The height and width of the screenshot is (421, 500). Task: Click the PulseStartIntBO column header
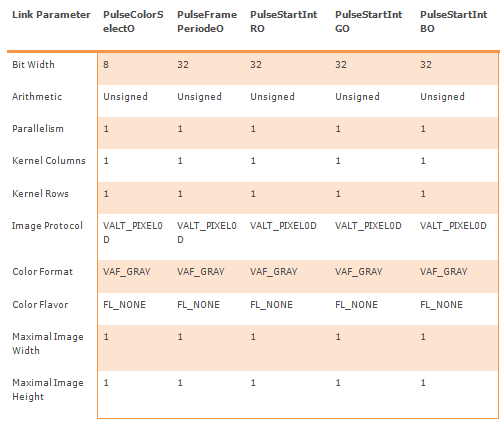tap(453, 21)
